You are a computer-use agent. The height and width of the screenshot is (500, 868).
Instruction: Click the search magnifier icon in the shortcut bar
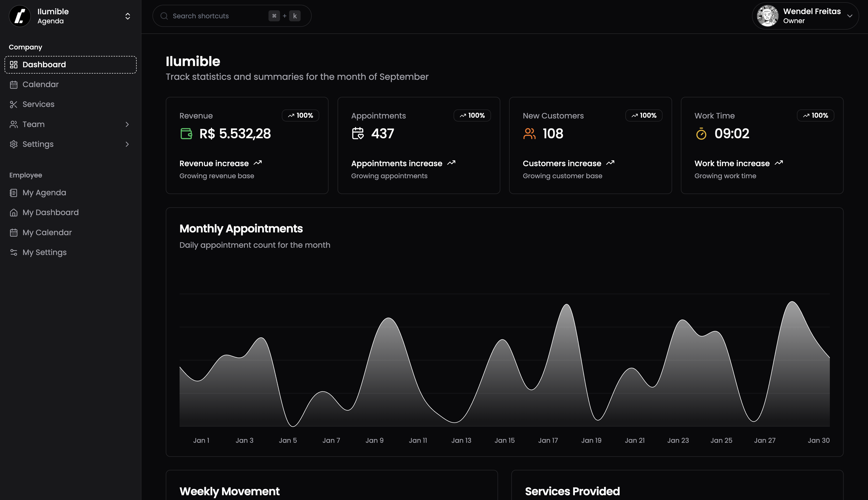coord(165,16)
